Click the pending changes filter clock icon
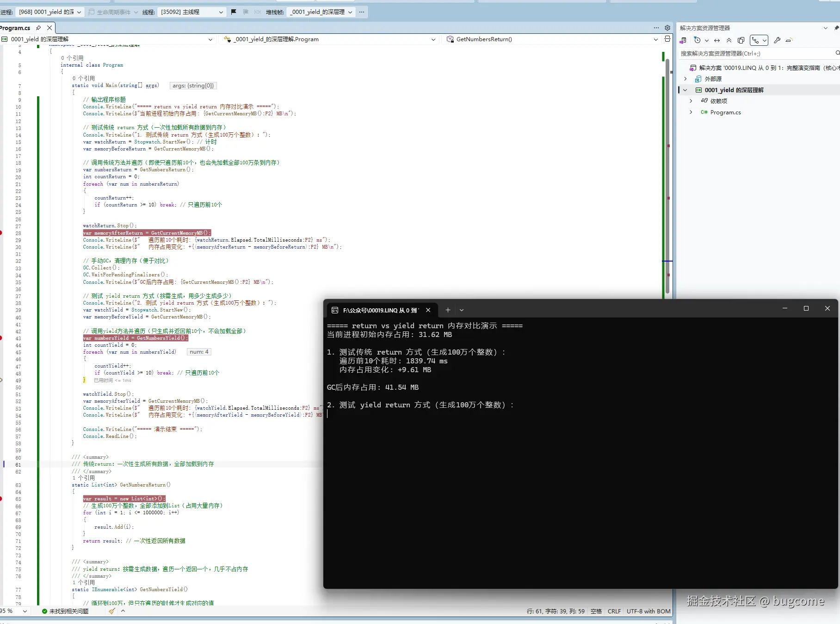The image size is (840, 624). point(698,40)
